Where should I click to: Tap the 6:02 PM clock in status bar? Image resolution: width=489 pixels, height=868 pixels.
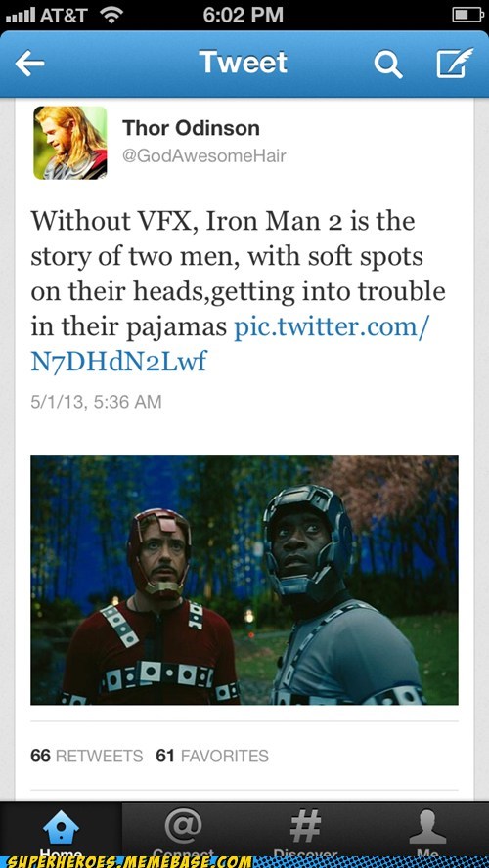(x=244, y=15)
